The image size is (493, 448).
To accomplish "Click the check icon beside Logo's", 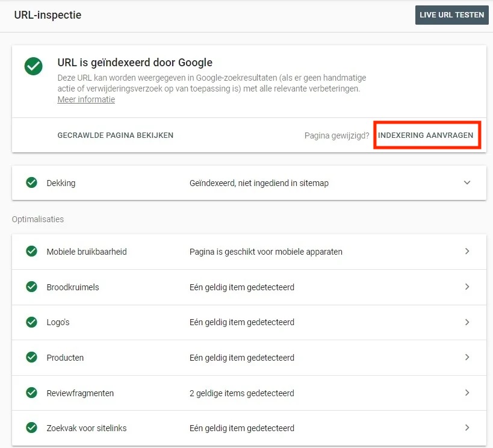I will point(31,322).
